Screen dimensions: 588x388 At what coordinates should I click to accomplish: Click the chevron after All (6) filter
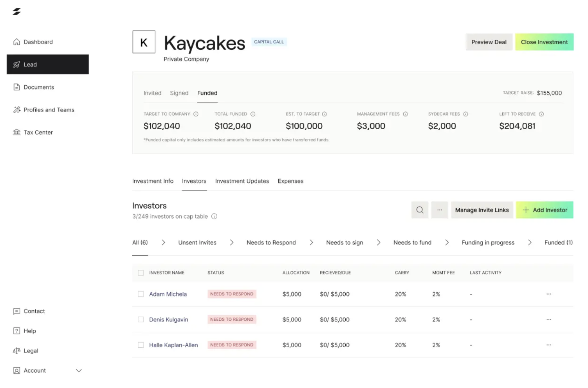(163, 243)
